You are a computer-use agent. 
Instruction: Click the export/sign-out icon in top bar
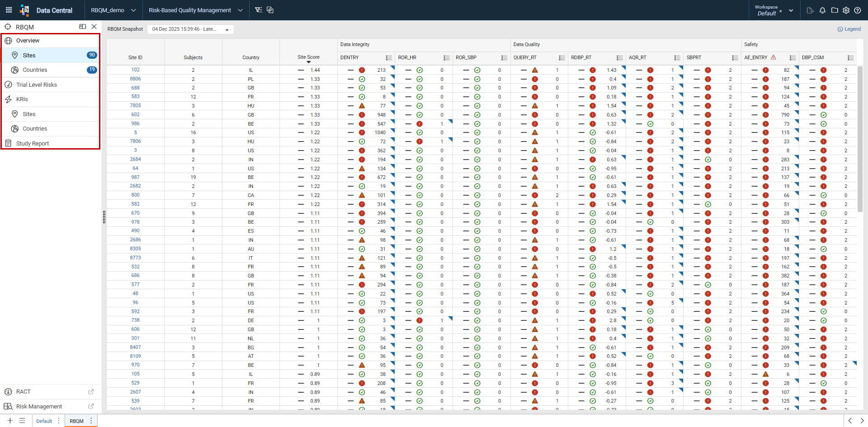(x=810, y=10)
